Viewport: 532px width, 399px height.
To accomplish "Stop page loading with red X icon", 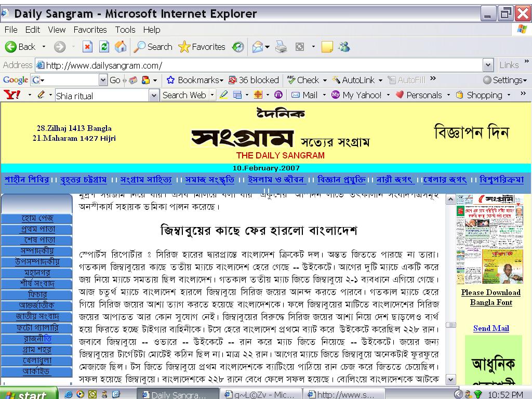I will point(87,46).
